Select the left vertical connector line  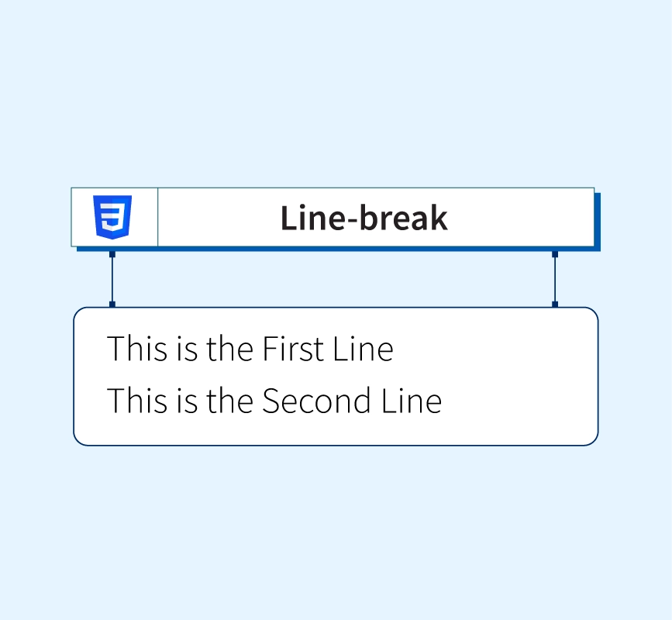[x=112, y=279]
